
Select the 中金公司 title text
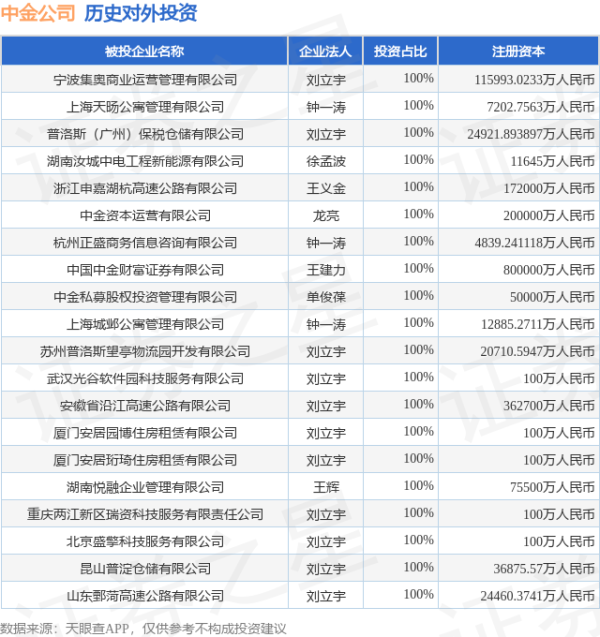coord(38,13)
